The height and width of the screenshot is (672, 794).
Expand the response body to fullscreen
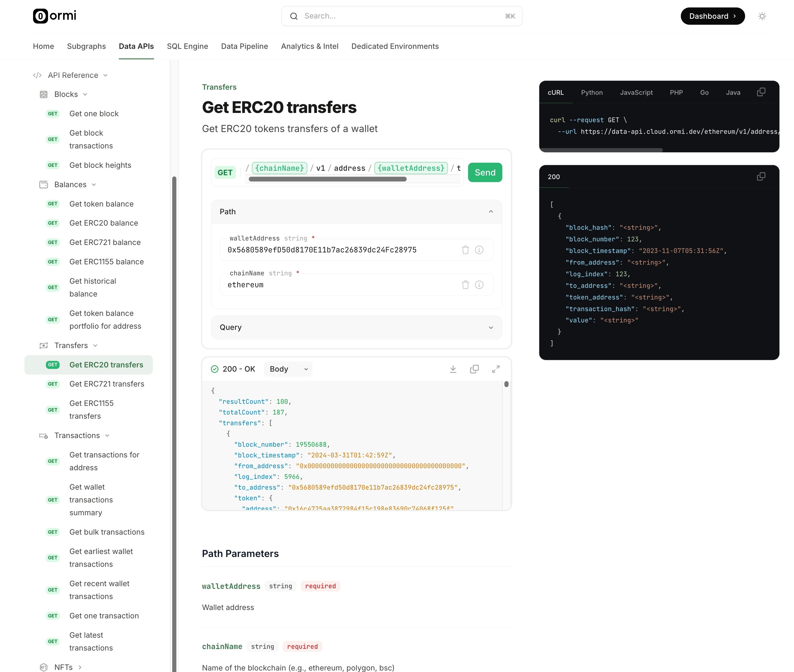click(x=495, y=369)
